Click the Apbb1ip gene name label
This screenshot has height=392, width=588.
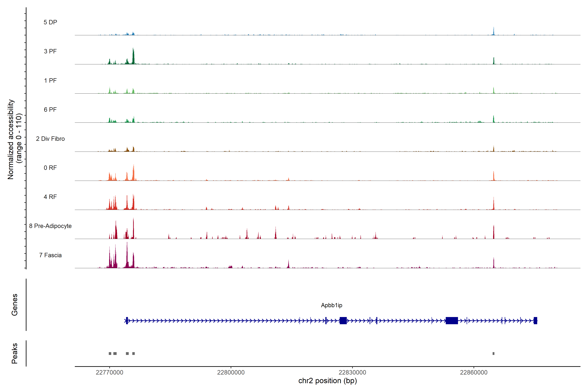coord(332,305)
